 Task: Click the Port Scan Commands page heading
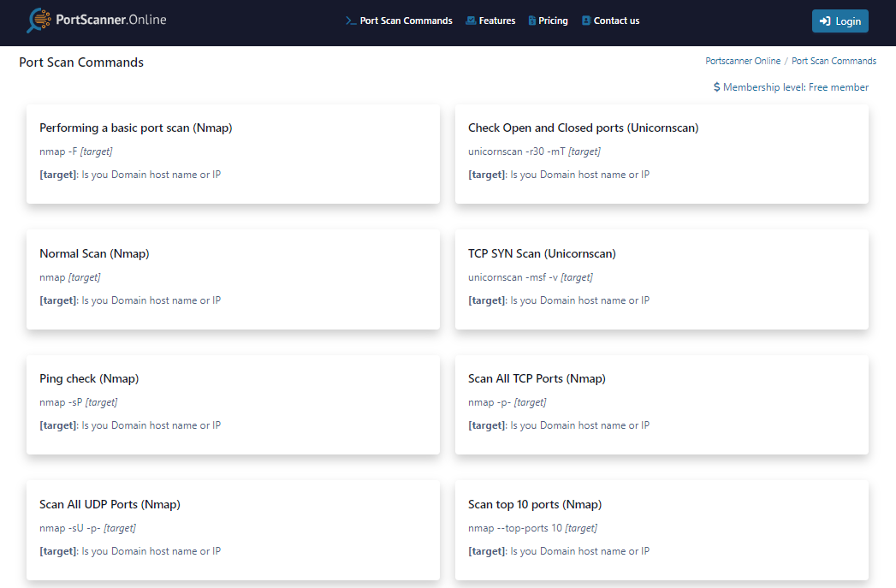coord(81,62)
